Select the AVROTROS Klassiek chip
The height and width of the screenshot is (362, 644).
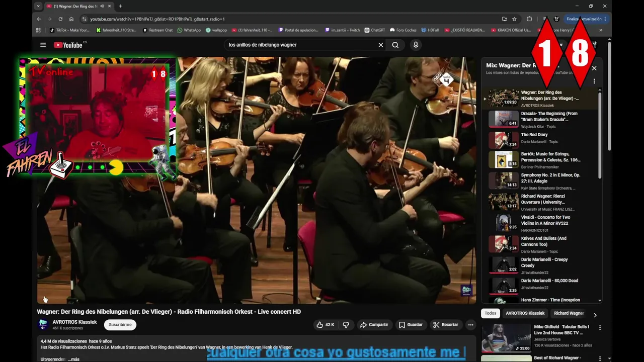click(x=525, y=313)
